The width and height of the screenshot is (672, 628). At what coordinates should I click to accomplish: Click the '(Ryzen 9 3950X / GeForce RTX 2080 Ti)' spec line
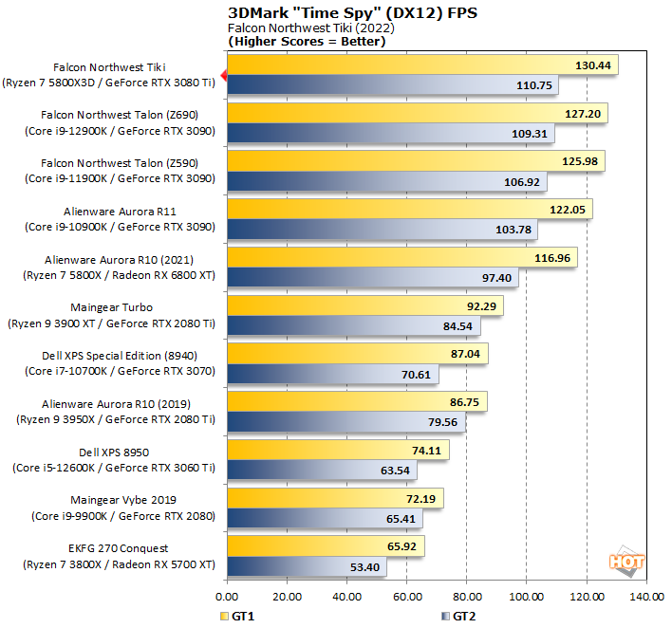pyautogui.click(x=116, y=420)
